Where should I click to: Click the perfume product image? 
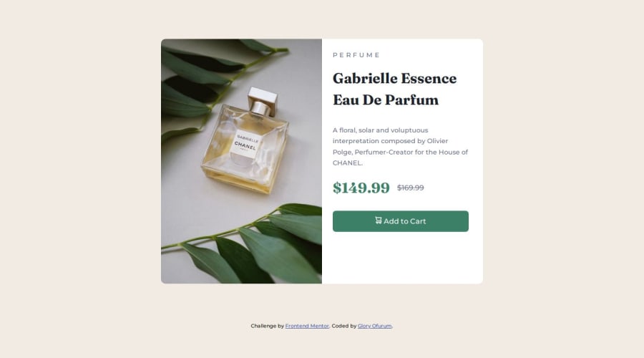[x=242, y=161]
